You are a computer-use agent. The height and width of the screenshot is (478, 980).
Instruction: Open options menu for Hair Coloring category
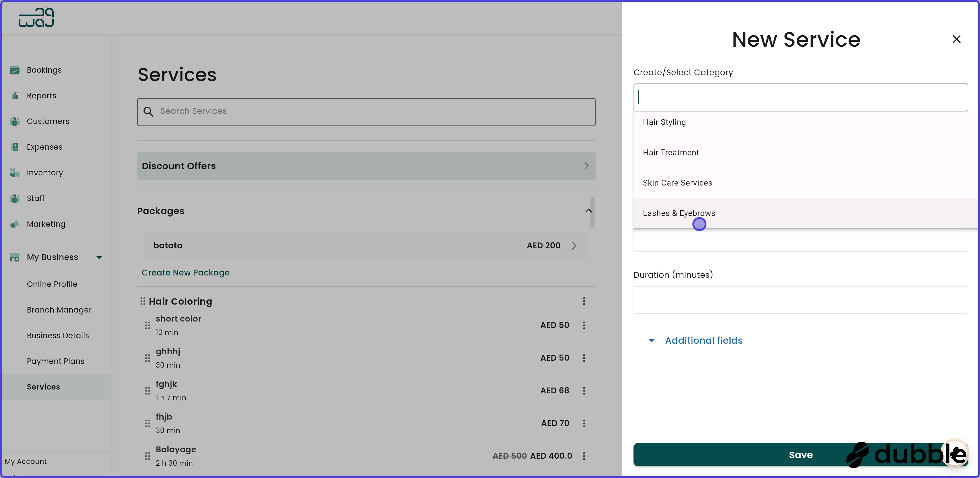point(584,301)
